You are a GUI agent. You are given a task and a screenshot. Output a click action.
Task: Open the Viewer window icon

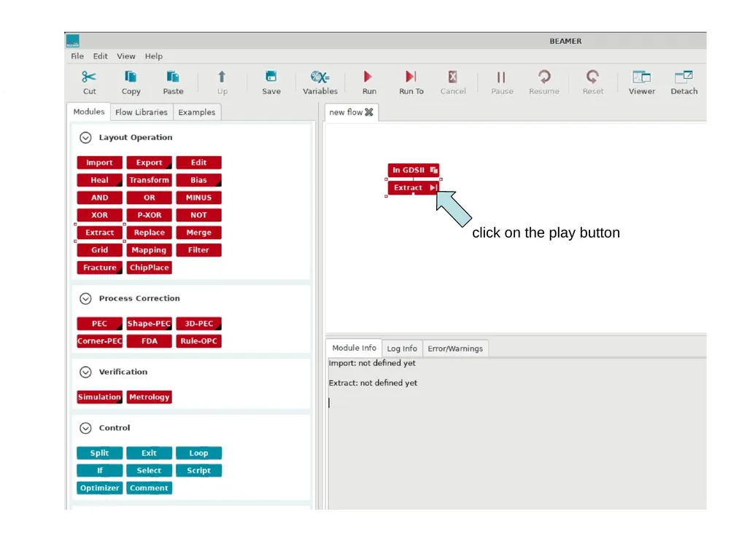pyautogui.click(x=641, y=77)
